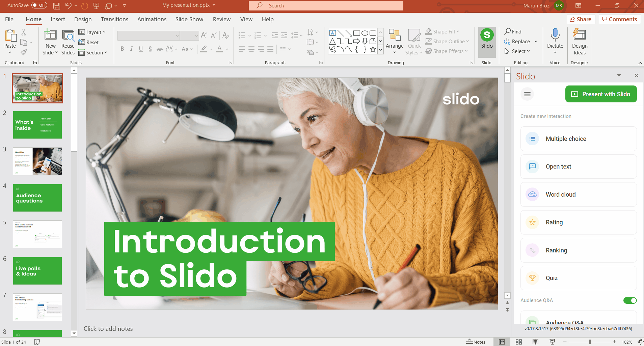Open the File menu
Viewport: 644px width, 346px height.
pyautogui.click(x=9, y=19)
